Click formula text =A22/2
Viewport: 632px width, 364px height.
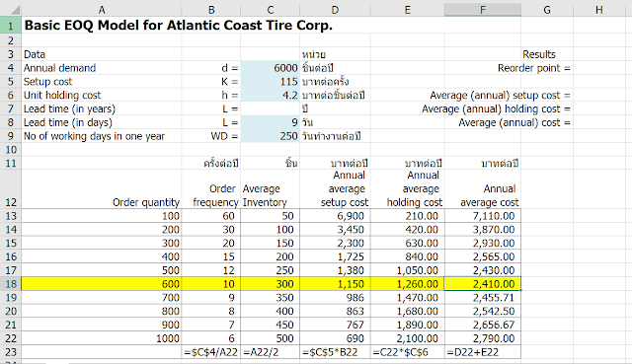[261, 352]
